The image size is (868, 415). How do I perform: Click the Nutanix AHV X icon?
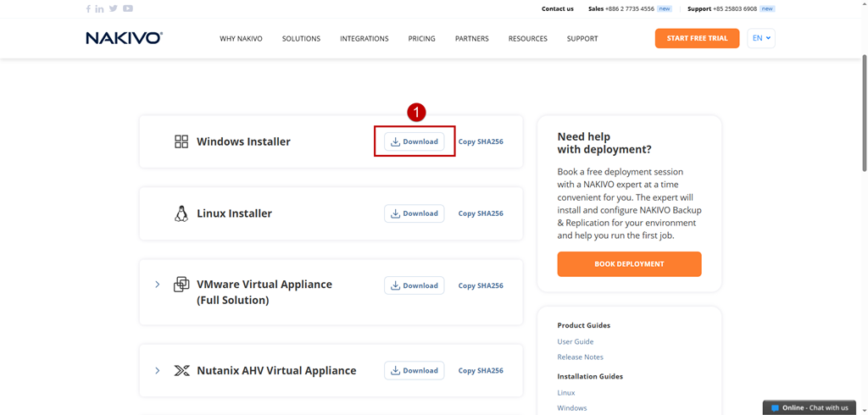(181, 371)
